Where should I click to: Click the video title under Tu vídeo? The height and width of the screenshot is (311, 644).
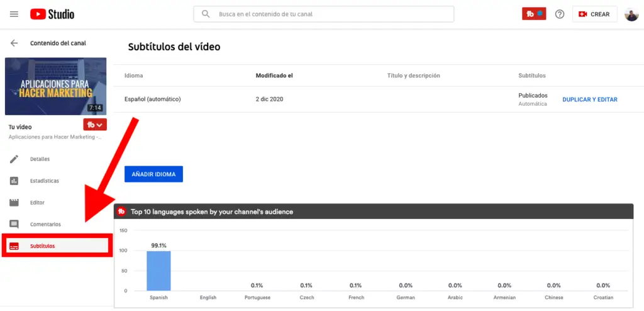tap(55, 137)
